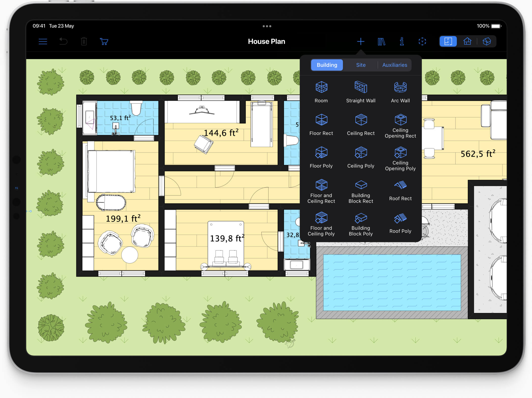
Task: Open the library panel
Action: [381, 41]
